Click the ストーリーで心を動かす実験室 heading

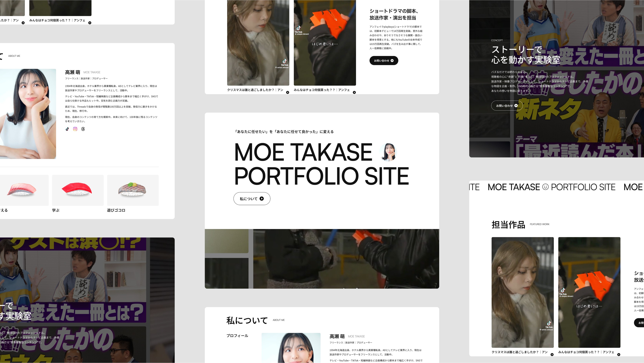(526, 55)
